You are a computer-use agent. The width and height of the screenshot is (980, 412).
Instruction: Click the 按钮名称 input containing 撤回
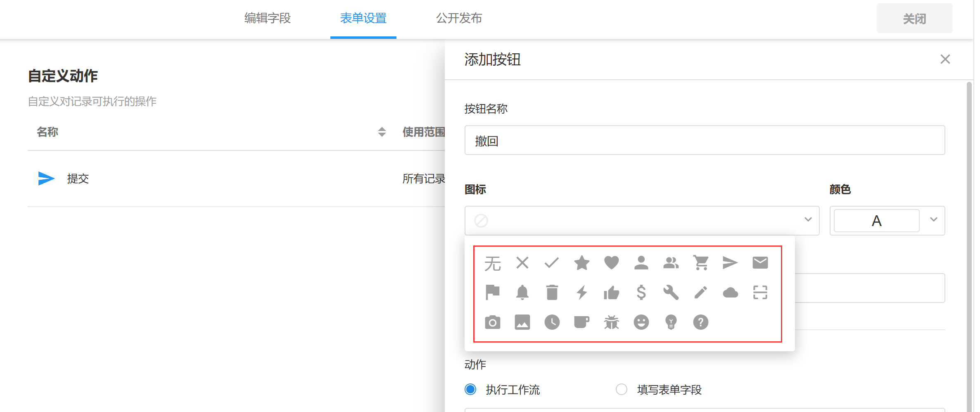click(704, 141)
